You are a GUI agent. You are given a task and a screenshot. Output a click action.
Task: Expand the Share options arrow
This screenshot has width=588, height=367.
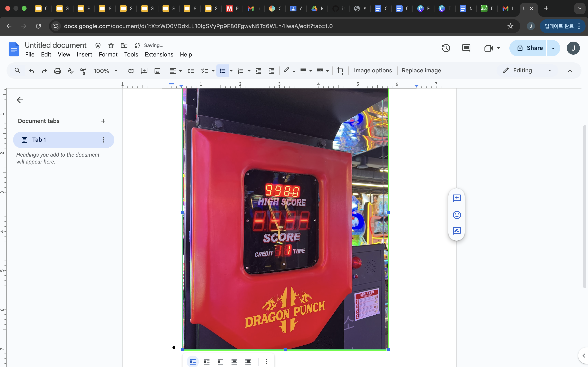[x=553, y=48]
